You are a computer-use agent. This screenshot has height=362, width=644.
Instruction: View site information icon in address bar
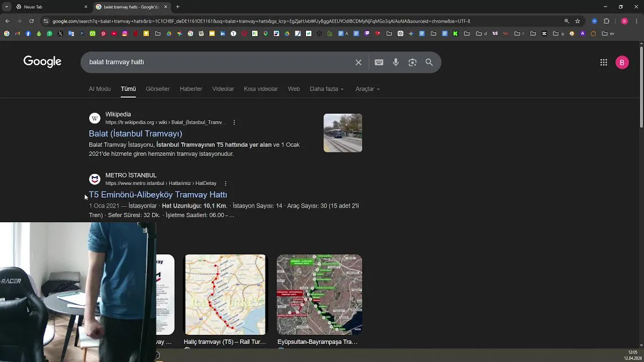pos(46,21)
